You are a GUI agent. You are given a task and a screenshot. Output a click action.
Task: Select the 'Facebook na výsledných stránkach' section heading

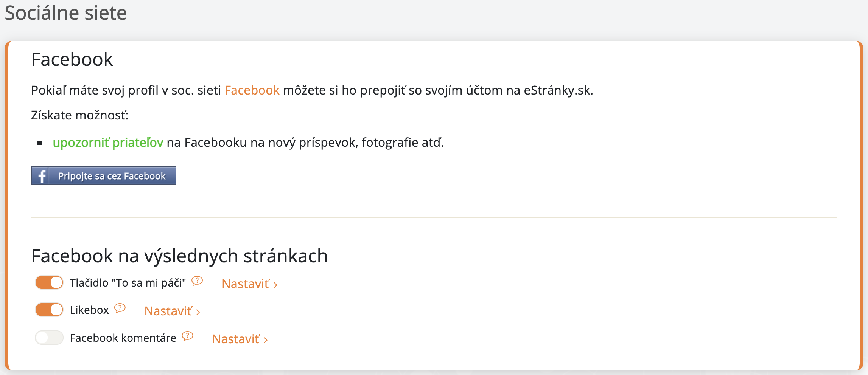(179, 256)
